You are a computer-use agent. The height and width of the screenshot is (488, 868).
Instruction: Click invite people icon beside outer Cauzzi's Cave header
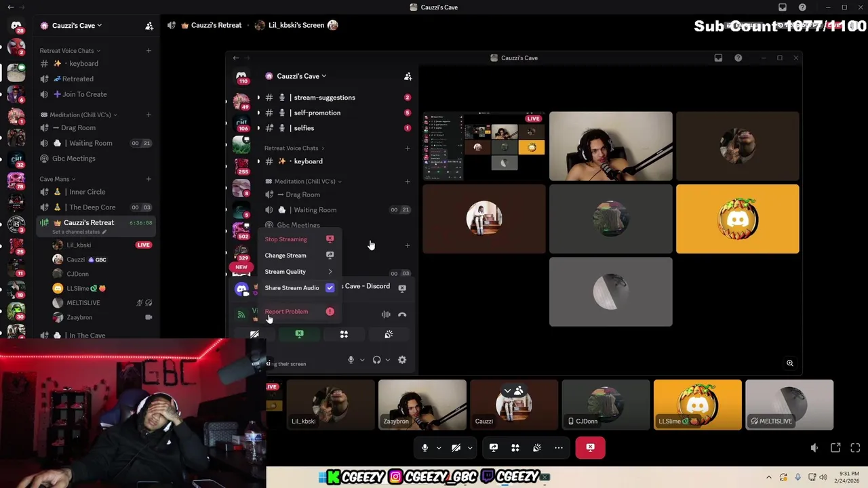149,26
